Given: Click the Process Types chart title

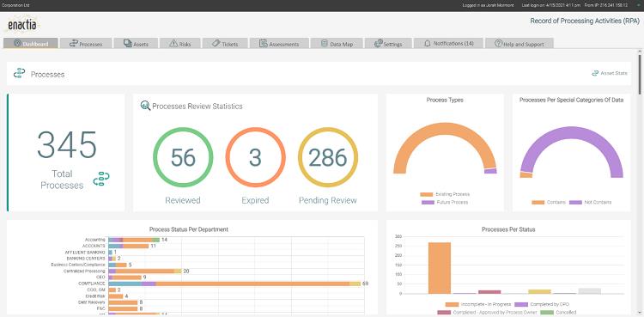Looking at the screenshot, I should (x=445, y=100).
